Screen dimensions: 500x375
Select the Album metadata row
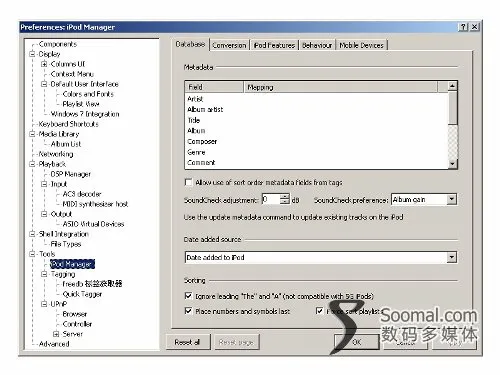pos(317,131)
